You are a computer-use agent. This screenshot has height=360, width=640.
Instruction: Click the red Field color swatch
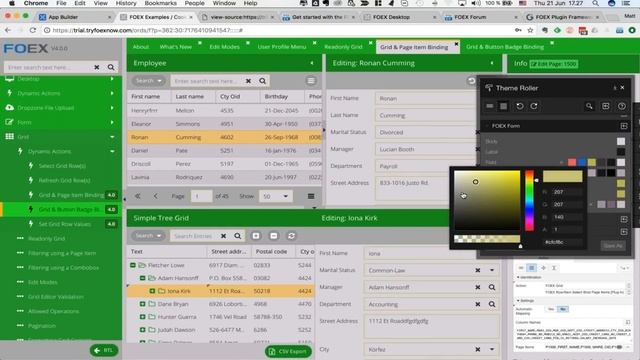[x=572, y=162]
